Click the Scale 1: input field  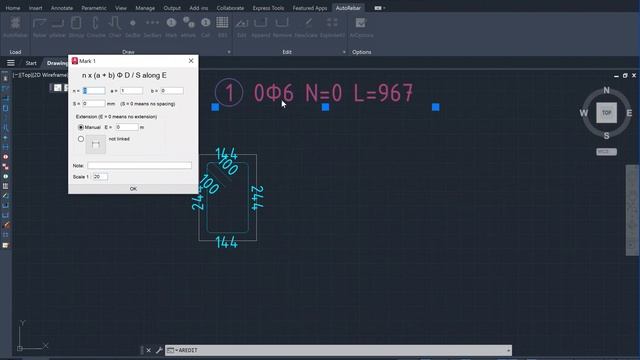(x=100, y=177)
